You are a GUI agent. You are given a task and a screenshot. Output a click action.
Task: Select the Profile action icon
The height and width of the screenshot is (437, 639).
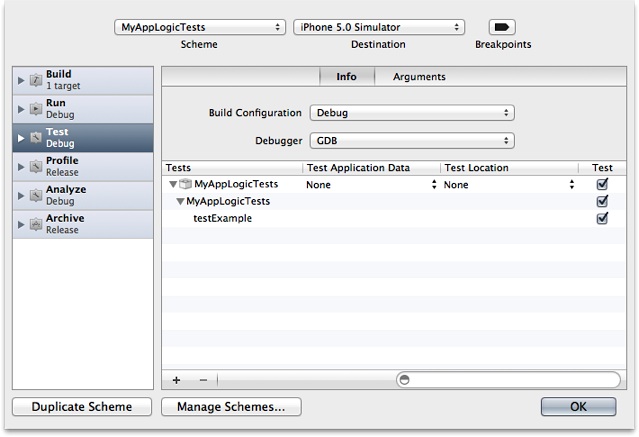(x=37, y=167)
